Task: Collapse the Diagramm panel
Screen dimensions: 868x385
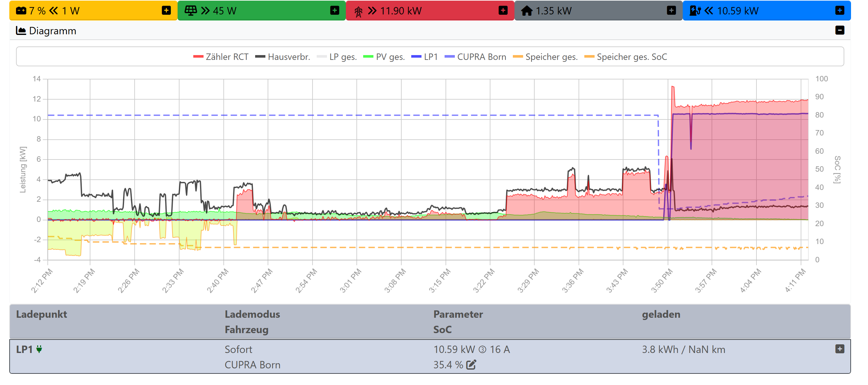Action: click(x=840, y=30)
